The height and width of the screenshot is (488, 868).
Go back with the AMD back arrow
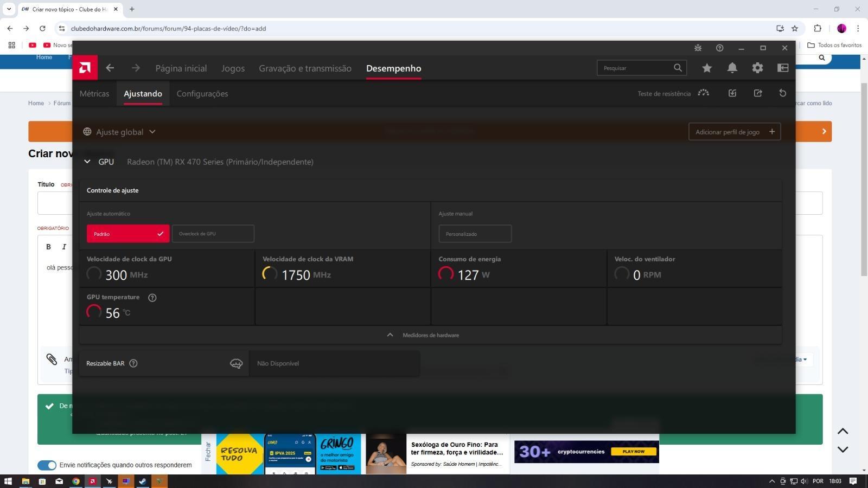pos(110,68)
